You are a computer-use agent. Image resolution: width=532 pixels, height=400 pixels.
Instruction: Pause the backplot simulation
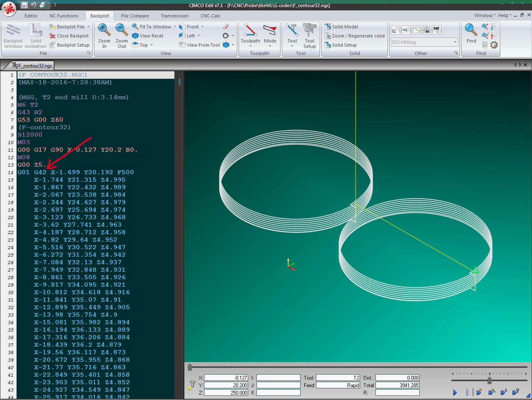click(467, 392)
